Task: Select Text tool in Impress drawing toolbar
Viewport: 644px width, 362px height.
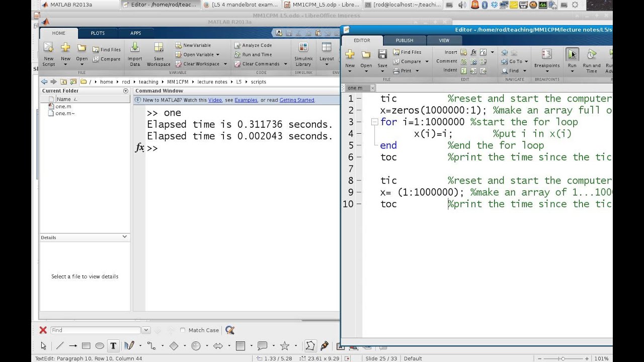Action: (113, 345)
